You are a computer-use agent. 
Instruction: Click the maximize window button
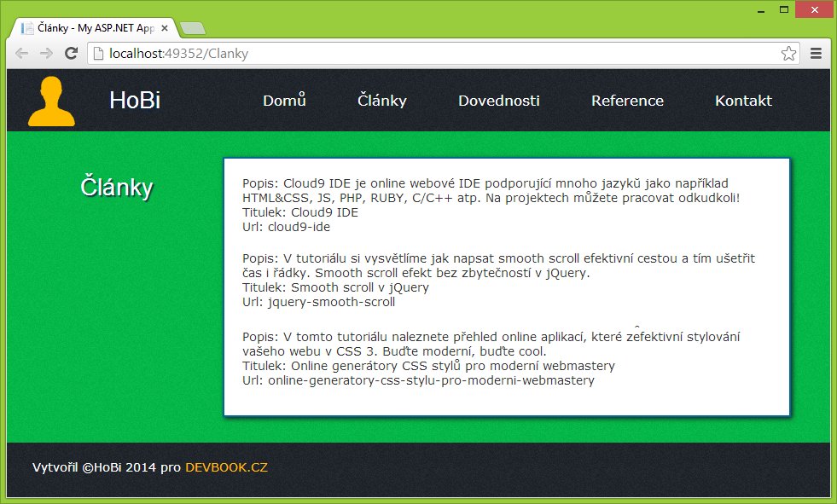tap(783, 9)
